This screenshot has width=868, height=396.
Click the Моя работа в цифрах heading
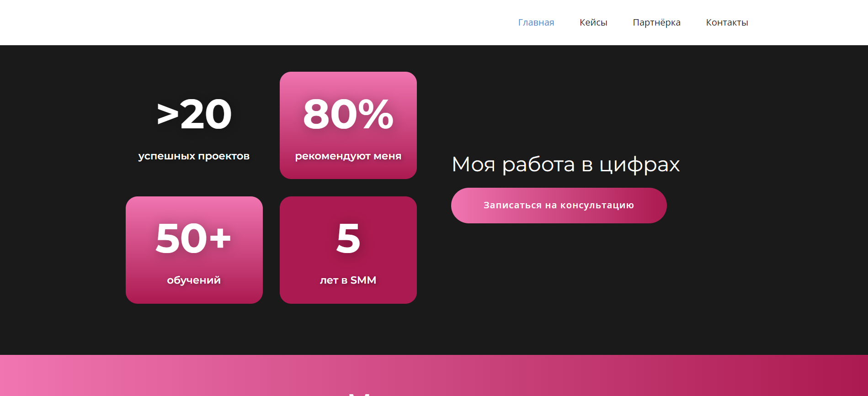coord(566,164)
